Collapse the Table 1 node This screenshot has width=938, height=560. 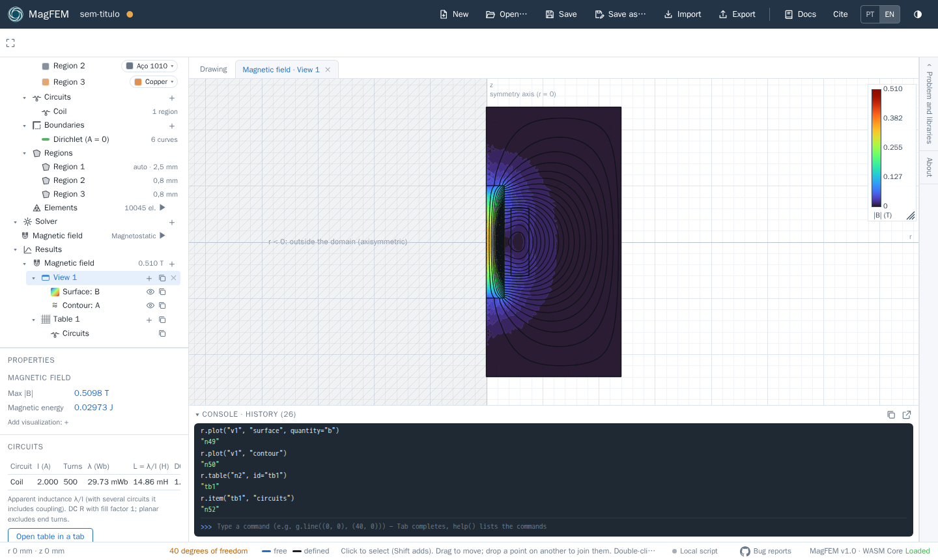pyautogui.click(x=34, y=320)
